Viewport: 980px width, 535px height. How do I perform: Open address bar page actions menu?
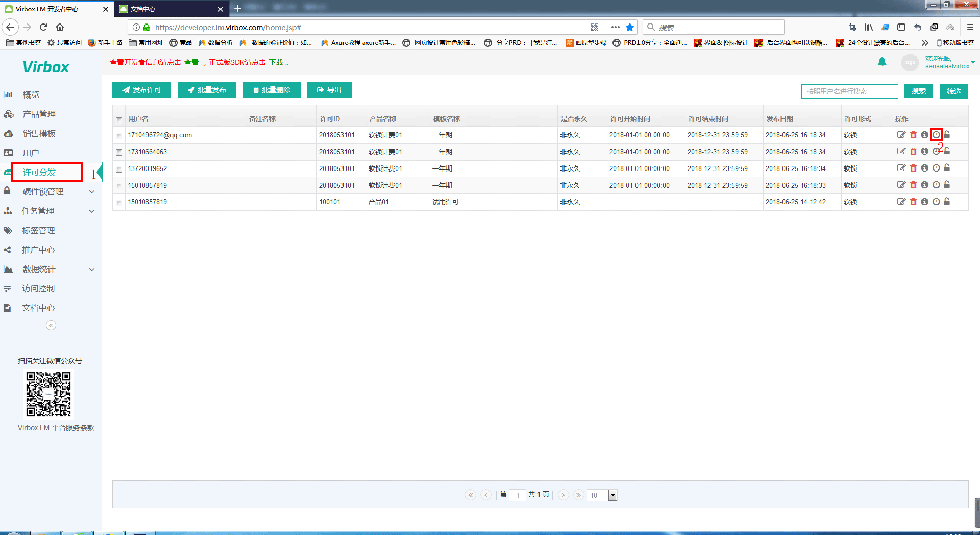615,27
